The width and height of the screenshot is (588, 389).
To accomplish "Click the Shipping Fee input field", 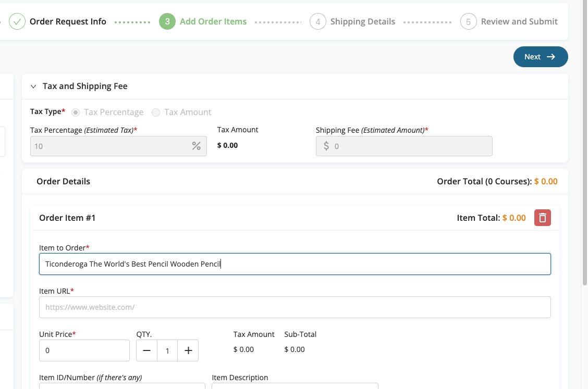I will coord(404,146).
